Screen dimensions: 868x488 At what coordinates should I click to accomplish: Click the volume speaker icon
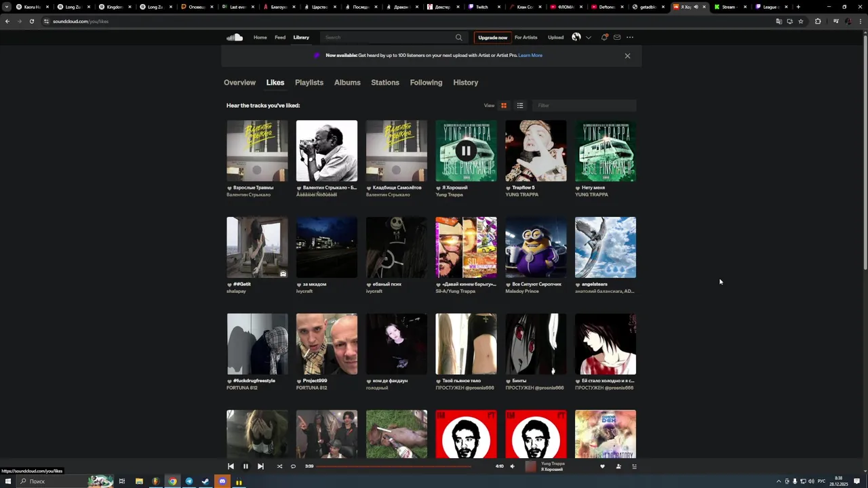click(512, 466)
